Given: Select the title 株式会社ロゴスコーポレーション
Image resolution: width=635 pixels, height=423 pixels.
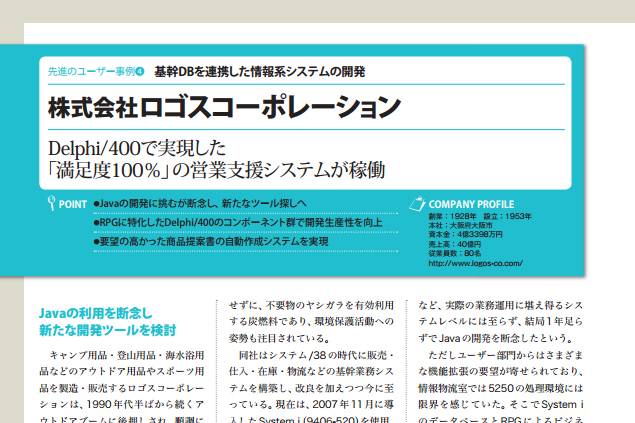Looking at the screenshot, I should pos(224,107).
